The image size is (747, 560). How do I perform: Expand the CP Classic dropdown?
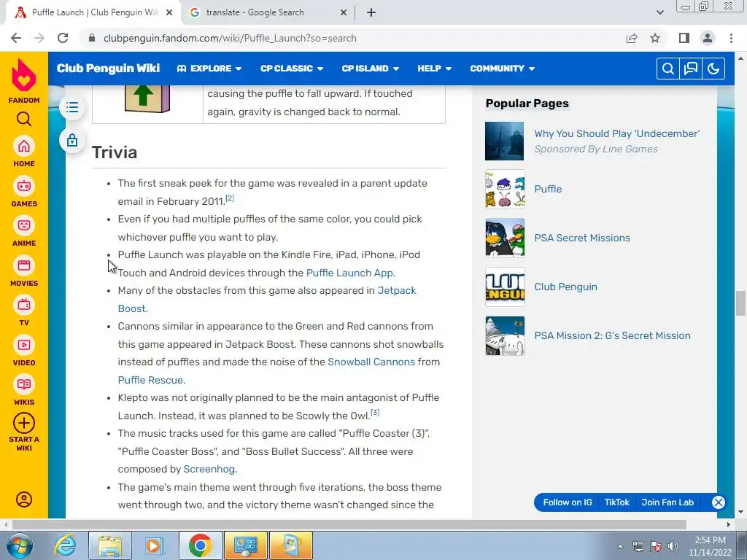[292, 69]
